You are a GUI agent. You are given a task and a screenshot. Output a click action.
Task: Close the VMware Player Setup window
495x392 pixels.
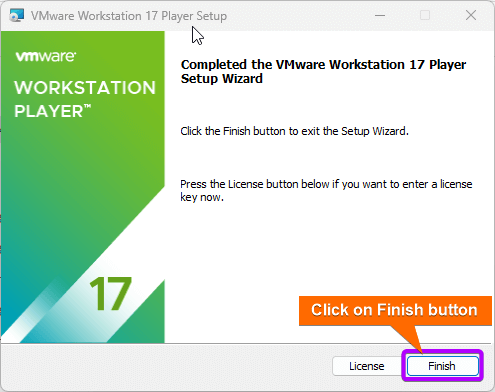[x=471, y=15]
